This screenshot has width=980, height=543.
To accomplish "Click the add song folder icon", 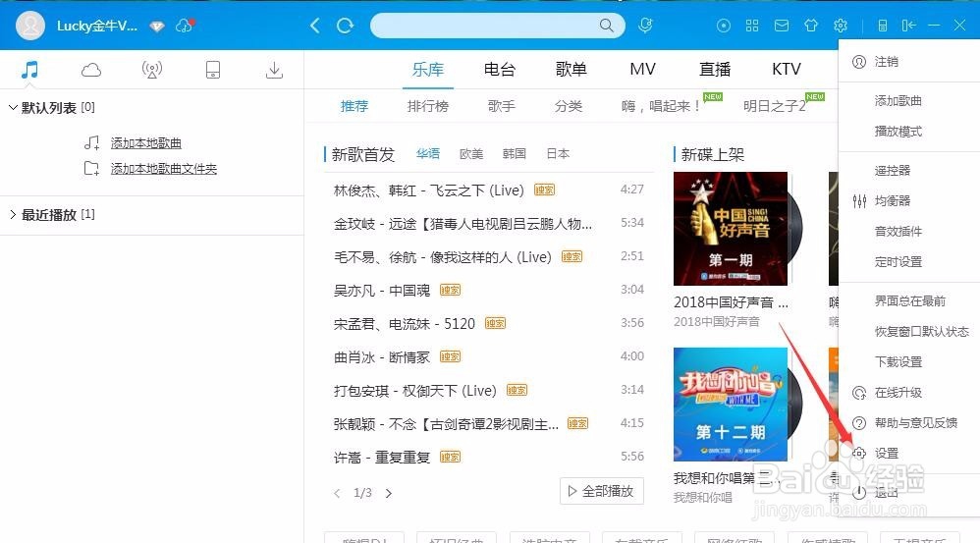I will coord(92,169).
